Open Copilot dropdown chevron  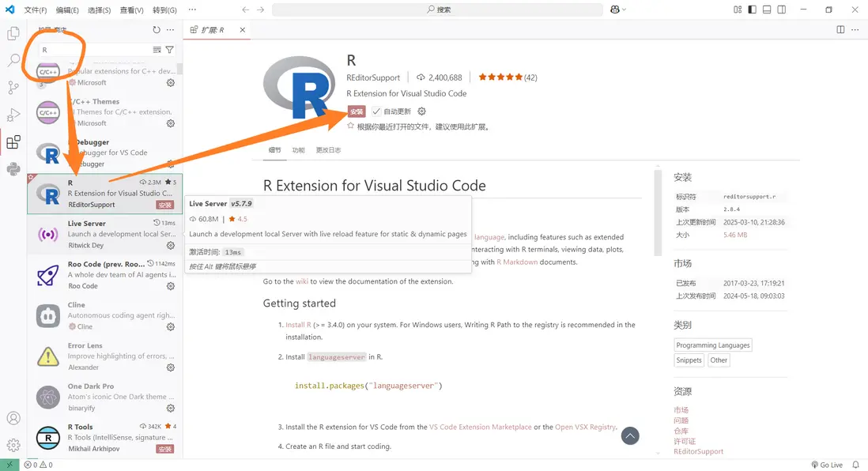click(x=625, y=9)
